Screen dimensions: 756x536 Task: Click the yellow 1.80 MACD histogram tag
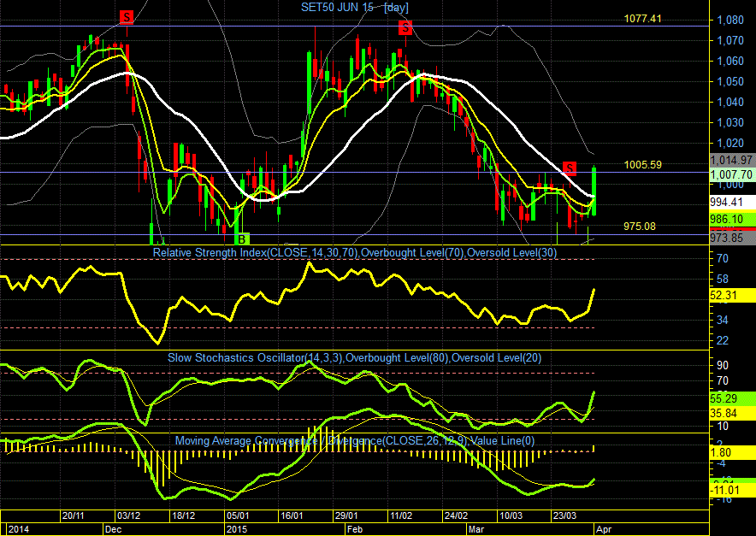click(x=732, y=452)
